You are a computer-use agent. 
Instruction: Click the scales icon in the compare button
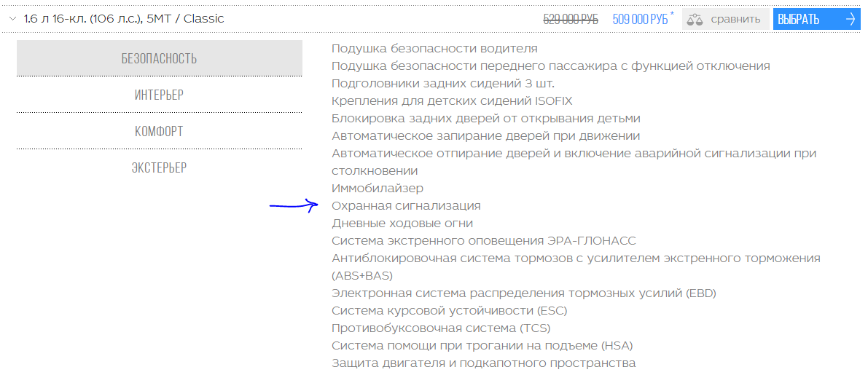[695, 19]
